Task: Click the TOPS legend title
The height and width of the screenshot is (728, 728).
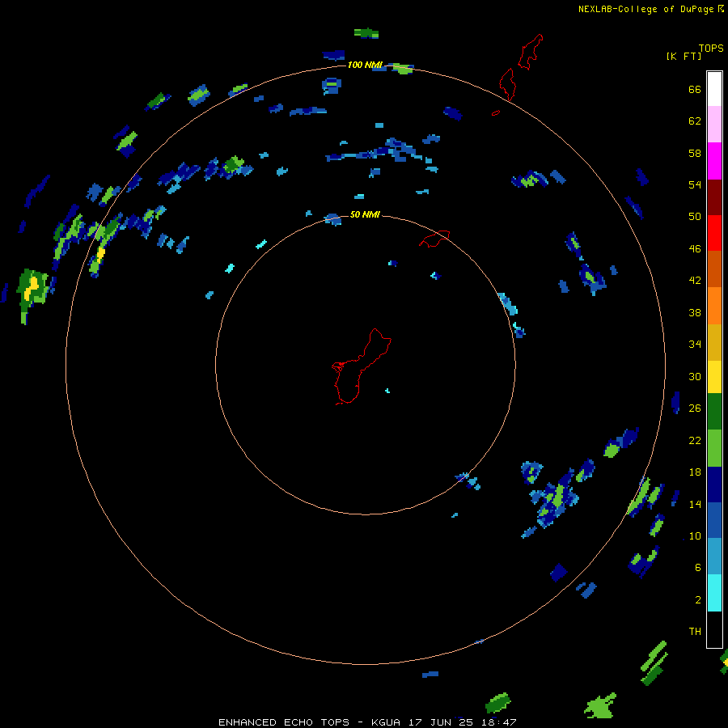Action: (711, 48)
